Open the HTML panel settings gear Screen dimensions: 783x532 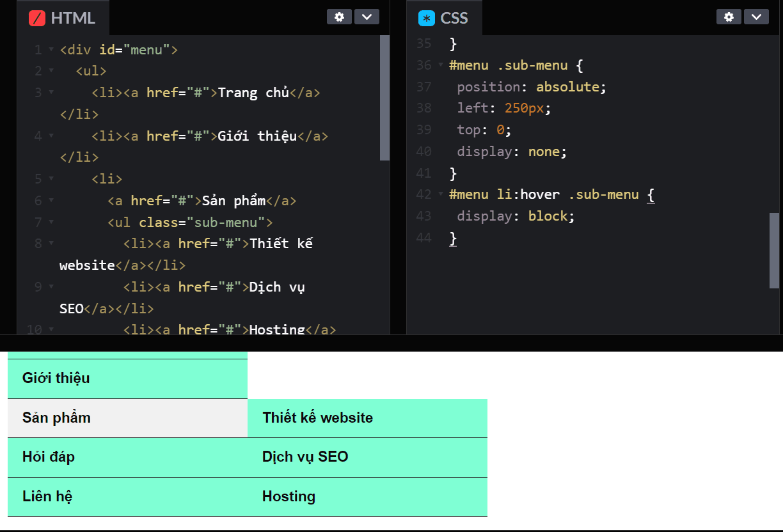pos(339,17)
